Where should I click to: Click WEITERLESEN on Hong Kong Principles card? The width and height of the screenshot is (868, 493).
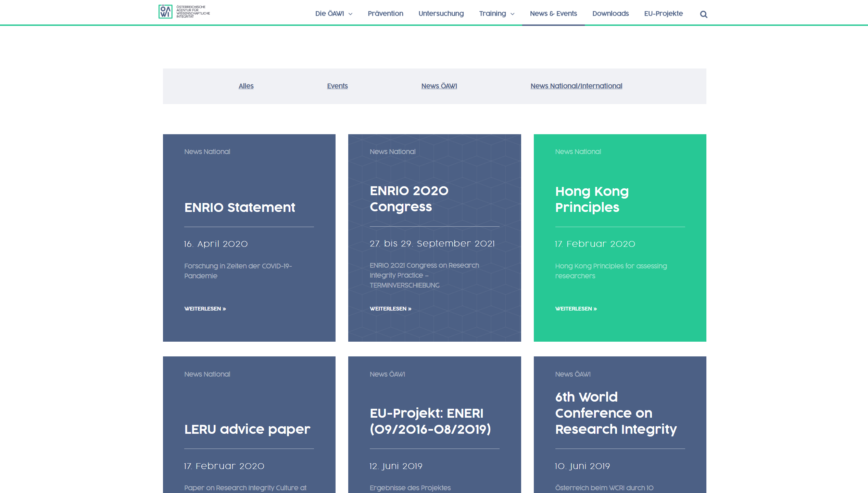576,309
